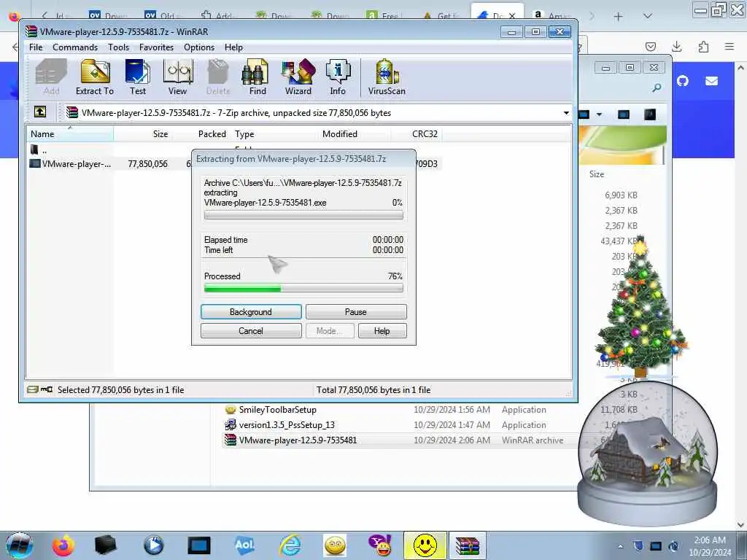Open the Tools menu
Image resolution: width=747 pixels, height=560 pixels.
click(x=118, y=47)
